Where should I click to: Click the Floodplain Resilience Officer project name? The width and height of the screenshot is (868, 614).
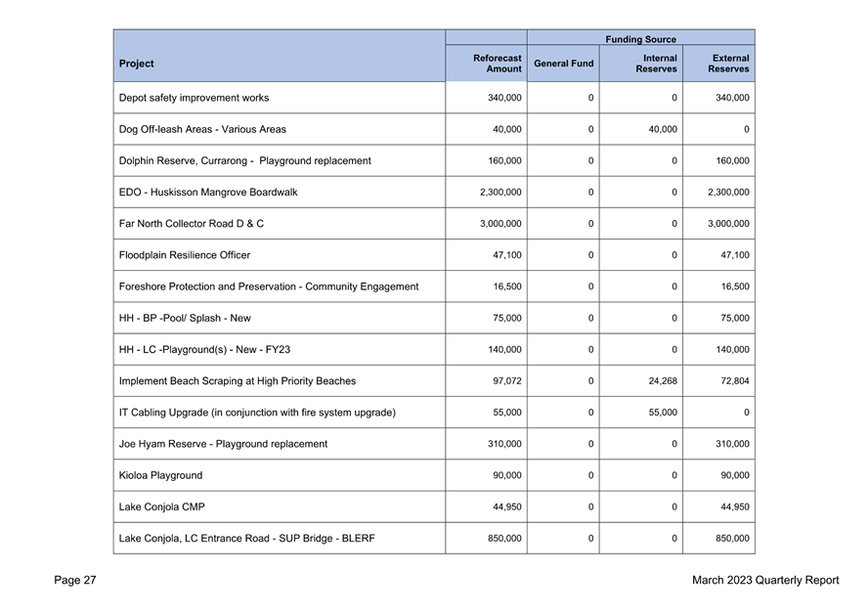[184, 255]
